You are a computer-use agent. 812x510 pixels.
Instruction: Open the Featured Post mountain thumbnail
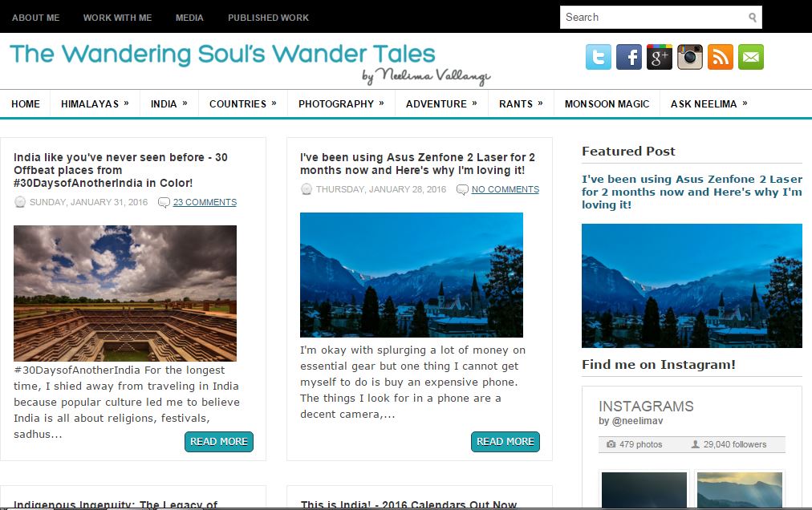pos(692,285)
